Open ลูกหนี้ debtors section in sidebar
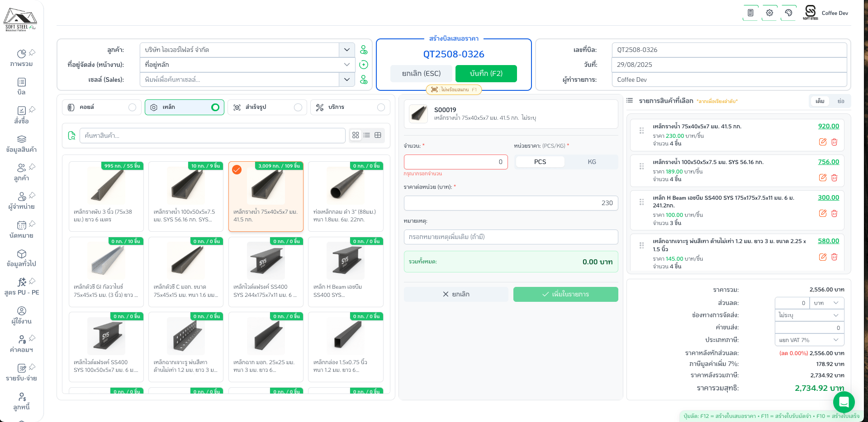Image resolution: width=868 pixels, height=422 pixels. coord(21,402)
